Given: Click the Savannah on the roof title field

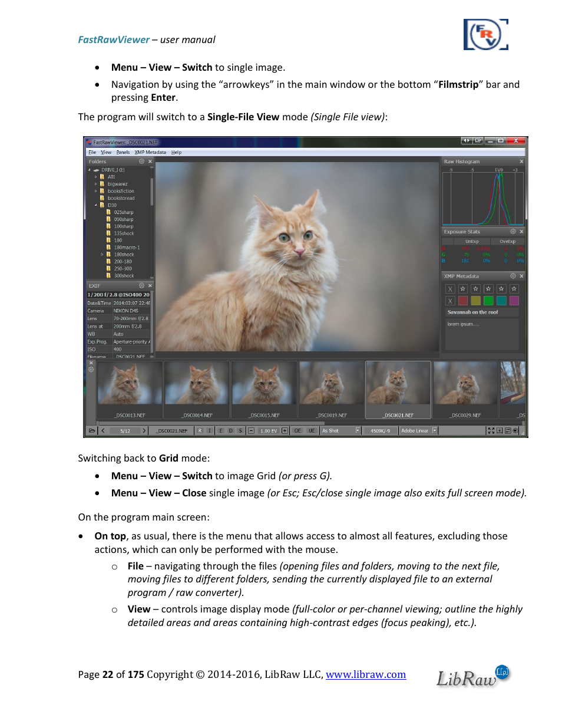Looking at the screenshot, I should click(482, 312).
